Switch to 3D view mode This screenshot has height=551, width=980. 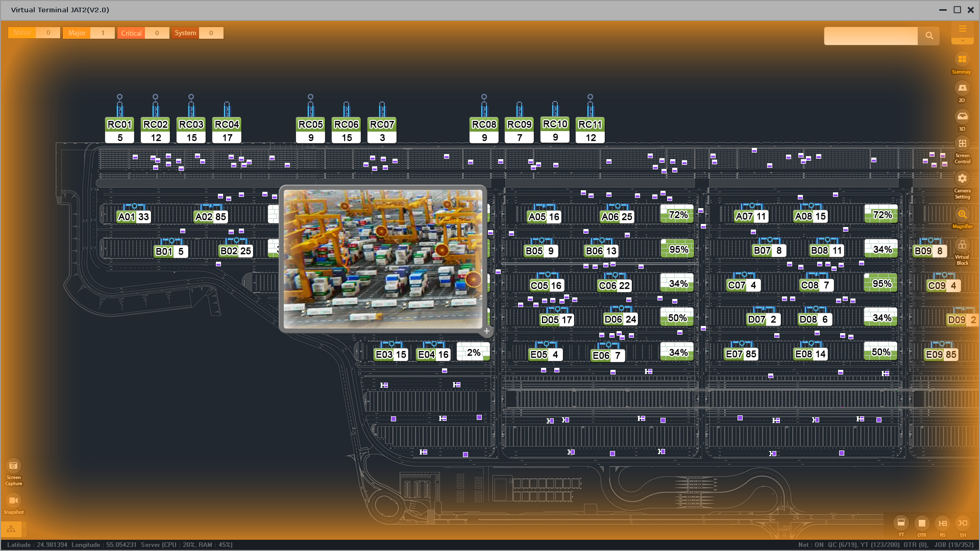962,117
